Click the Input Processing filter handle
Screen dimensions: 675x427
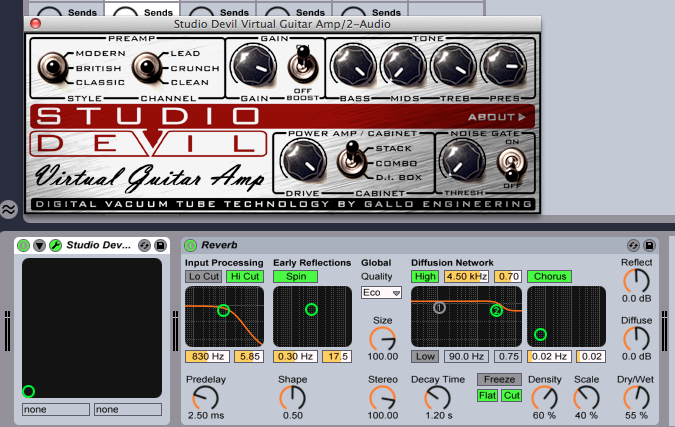[x=223, y=310]
